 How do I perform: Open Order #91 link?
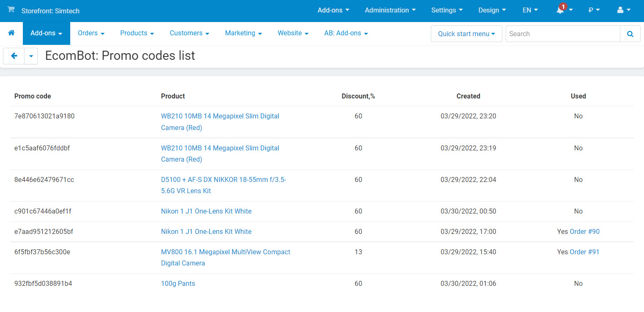click(x=585, y=252)
